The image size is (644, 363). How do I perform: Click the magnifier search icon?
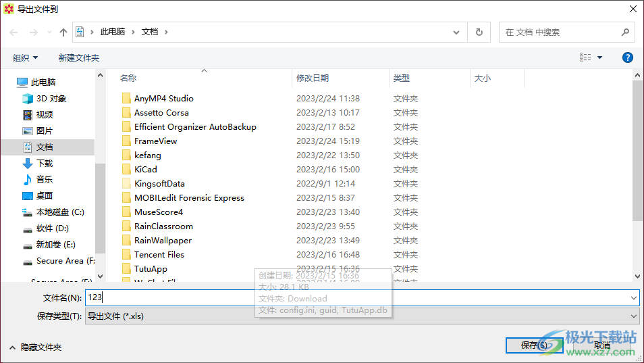pos(625,32)
